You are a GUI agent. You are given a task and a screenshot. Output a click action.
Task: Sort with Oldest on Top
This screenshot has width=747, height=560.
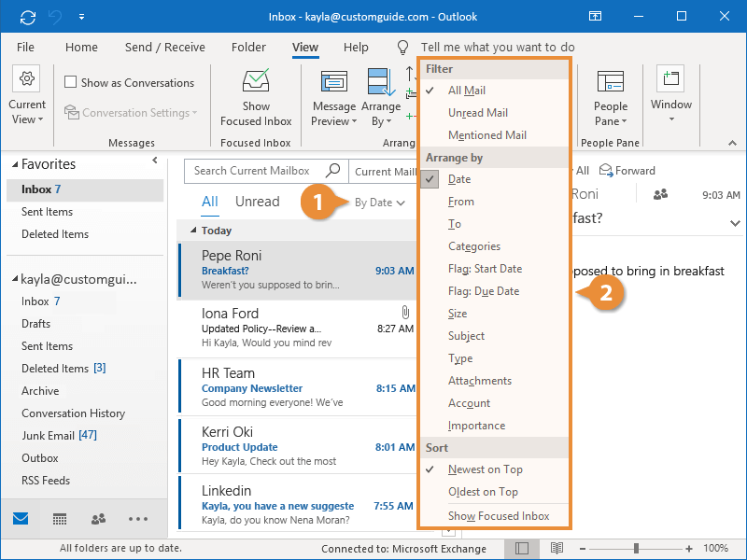coord(494,492)
